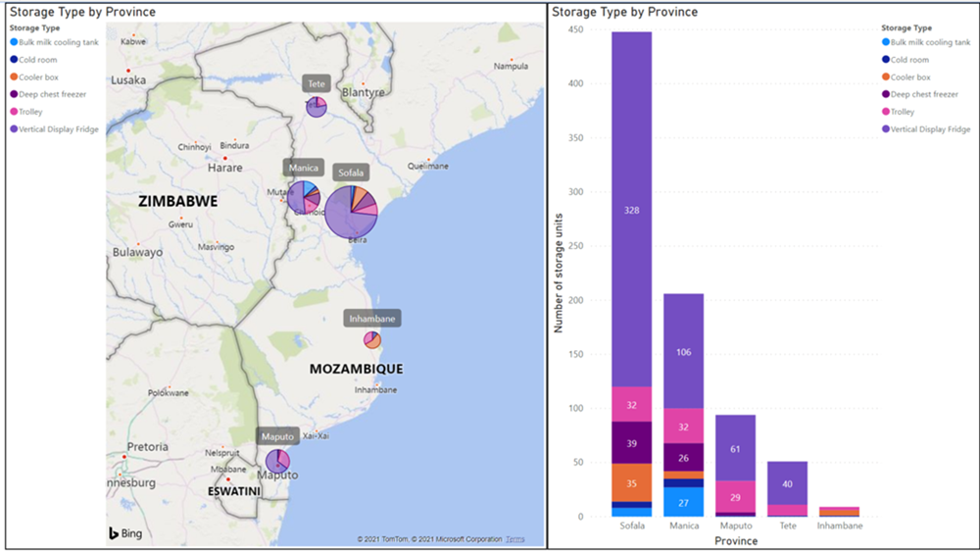This screenshot has height=553, width=980.
Task: Click the Bing logo on the map
Action: [126, 533]
